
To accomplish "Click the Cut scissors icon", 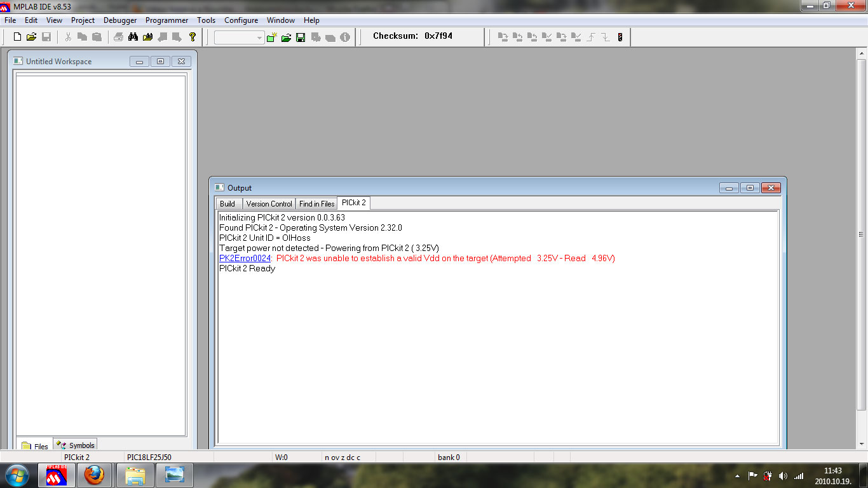I will click(x=68, y=37).
